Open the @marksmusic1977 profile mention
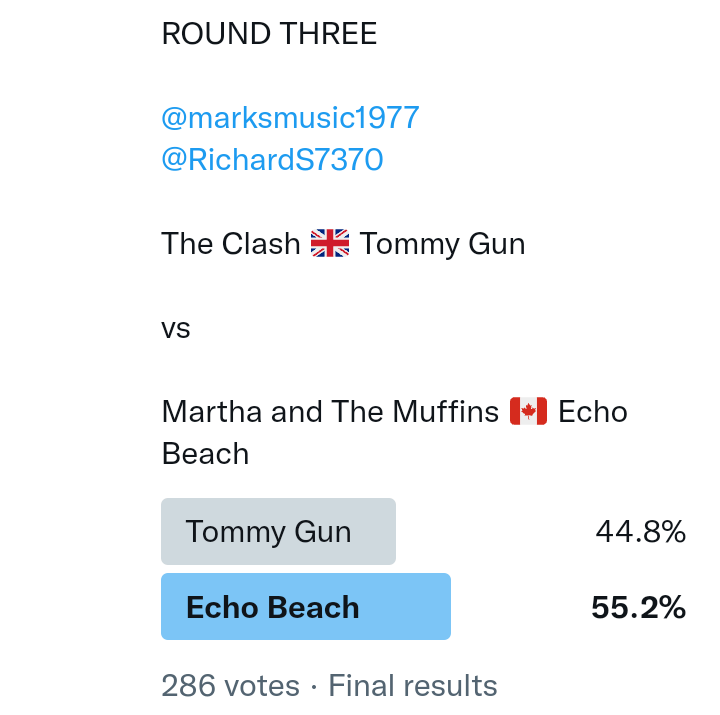 pos(290,118)
